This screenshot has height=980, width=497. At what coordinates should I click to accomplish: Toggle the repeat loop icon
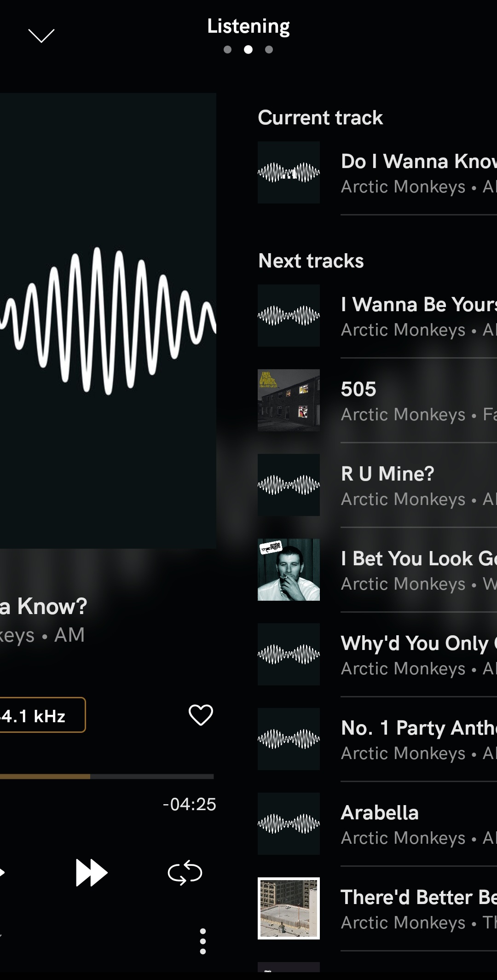[185, 873]
